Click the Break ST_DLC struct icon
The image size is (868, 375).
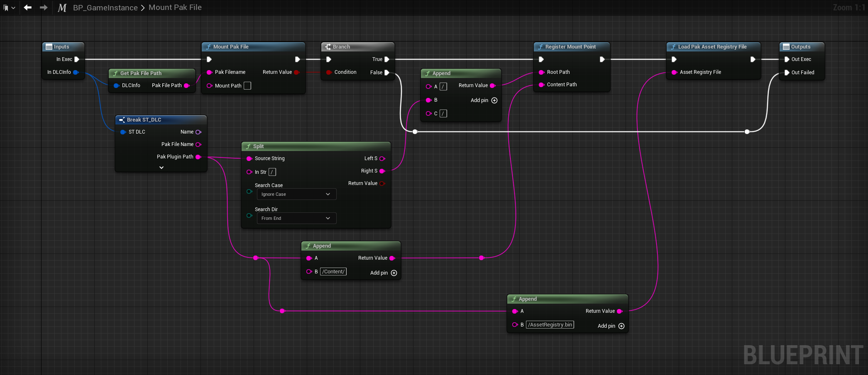(x=122, y=120)
